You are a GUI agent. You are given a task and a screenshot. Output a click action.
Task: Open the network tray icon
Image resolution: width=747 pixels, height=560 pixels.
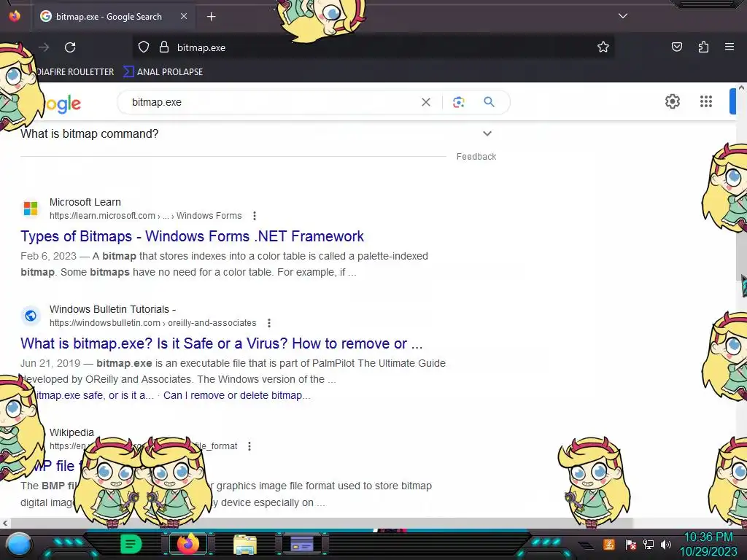(648, 544)
